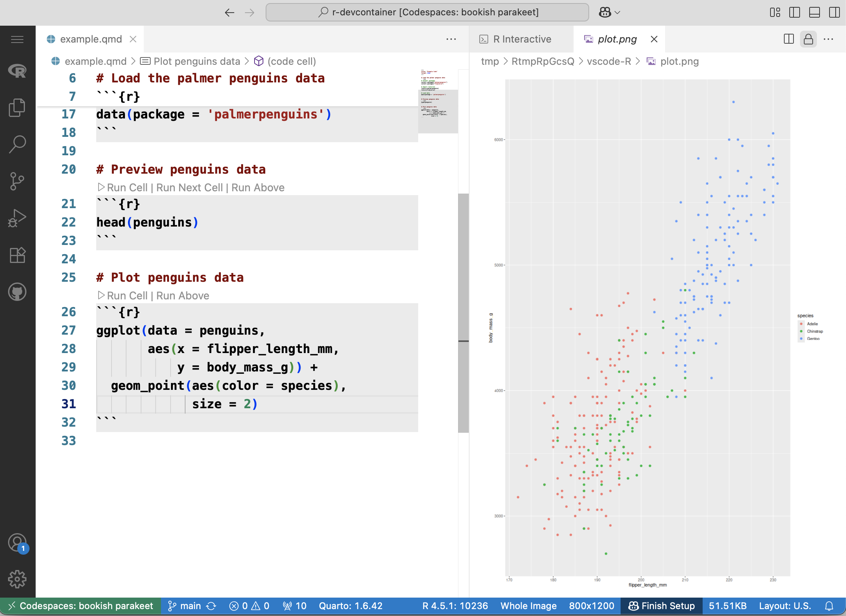Click line 31 with size = 2
The width and height of the screenshot is (846, 616).
click(257, 404)
